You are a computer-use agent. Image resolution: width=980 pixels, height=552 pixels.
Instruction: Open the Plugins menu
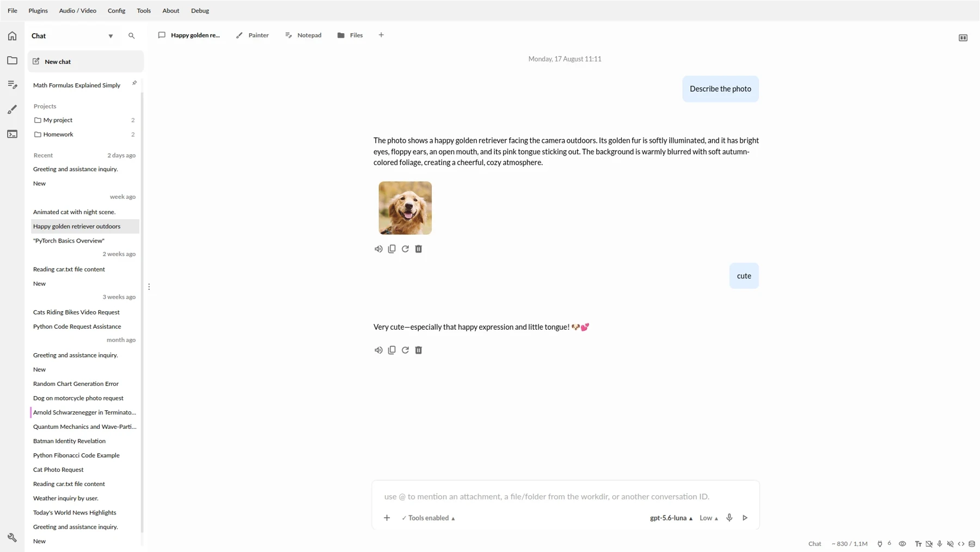coord(38,10)
